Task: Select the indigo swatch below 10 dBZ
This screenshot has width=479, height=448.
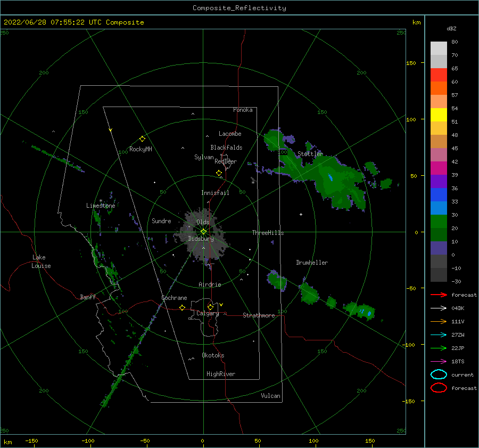Action: click(x=439, y=248)
